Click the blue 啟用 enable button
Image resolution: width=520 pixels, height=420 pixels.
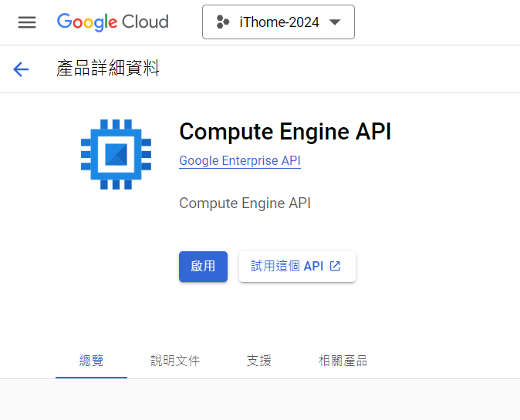point(203,267)
